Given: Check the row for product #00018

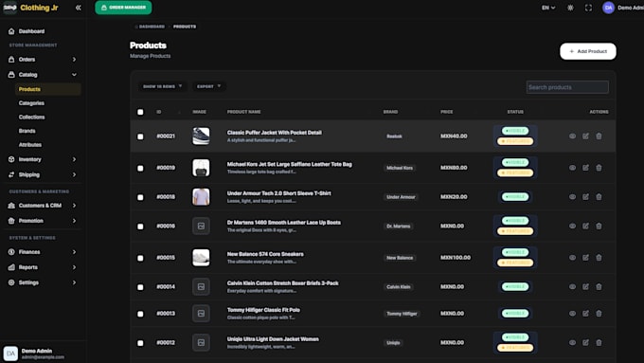Looking at the screenshot, I should click(x=140, y=197).
